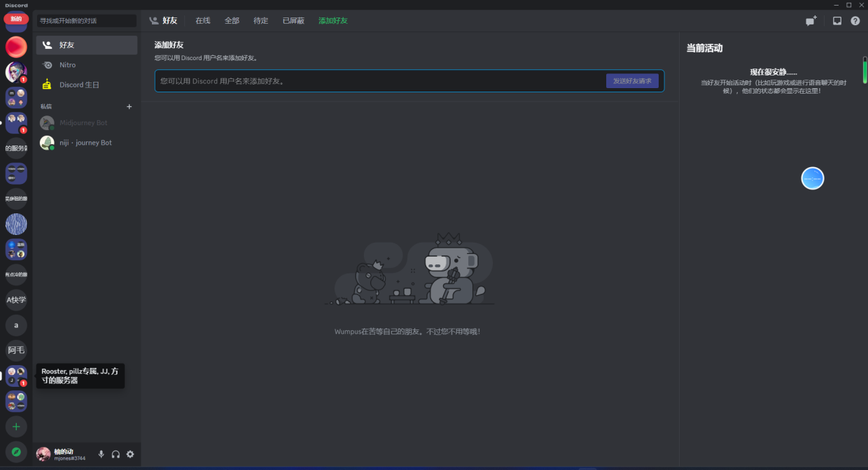Click the 当前活动 heading
This screenshot has height=470, width=868.
coord(704,48)
